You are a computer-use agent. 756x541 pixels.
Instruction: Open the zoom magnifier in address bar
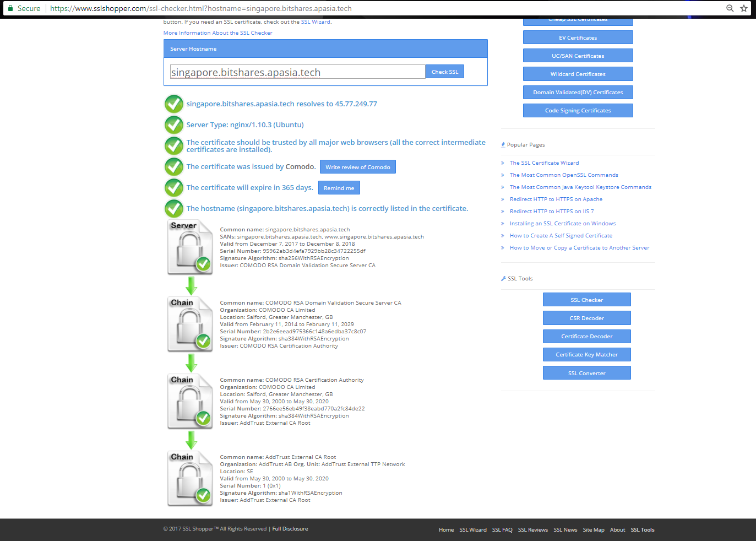click(x=730, y=8)
